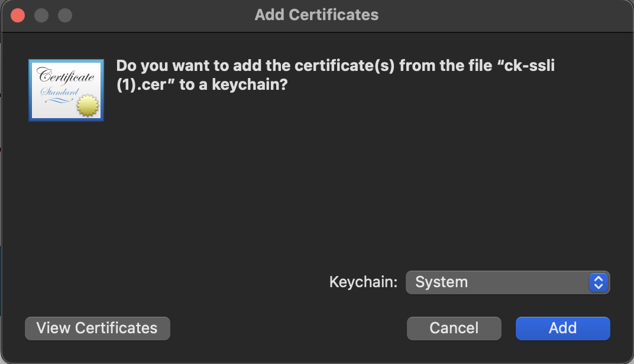
Task: Click the Add Certificates title bar text
Action: coord(316,15)
